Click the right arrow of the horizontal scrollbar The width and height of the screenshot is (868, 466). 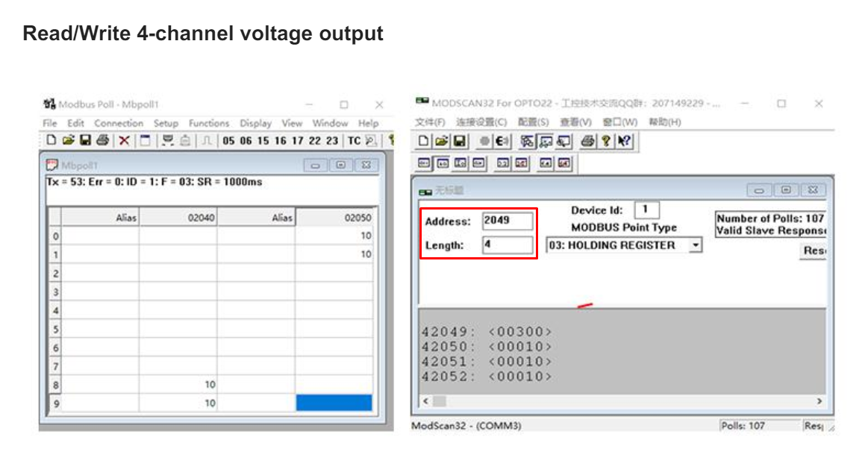tap(819, 401)
